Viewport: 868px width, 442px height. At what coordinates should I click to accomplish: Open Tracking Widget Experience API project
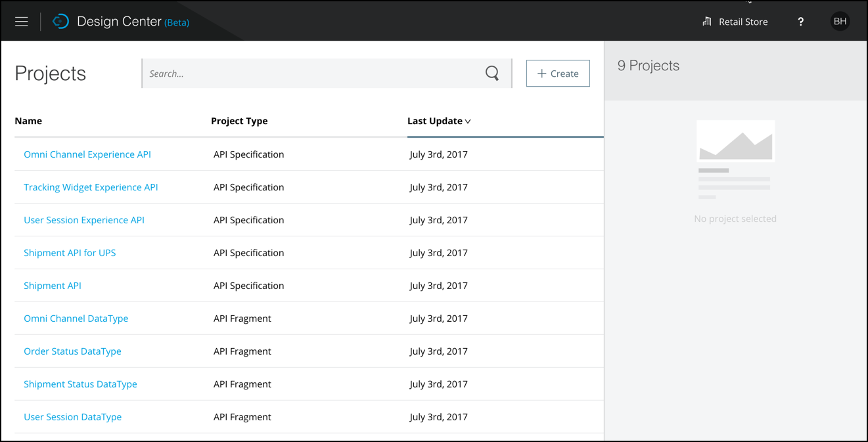[91, 187]
